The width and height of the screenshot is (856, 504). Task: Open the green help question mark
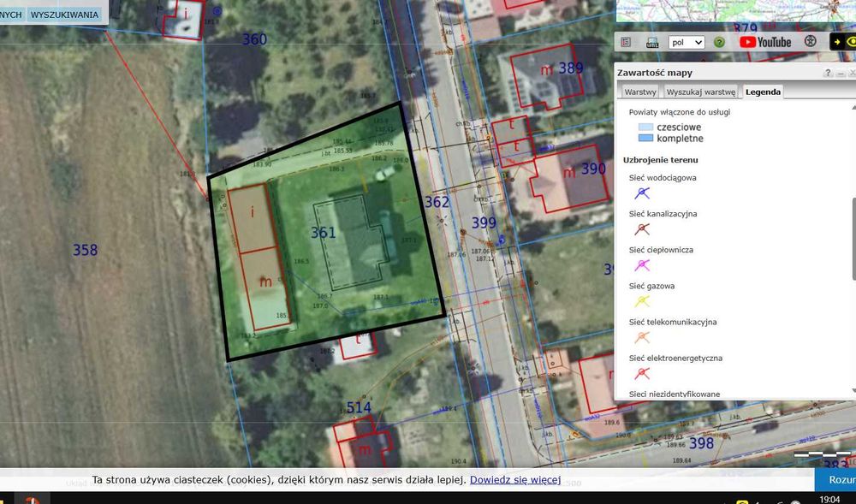pyautogui.click(x=720, y=42)
